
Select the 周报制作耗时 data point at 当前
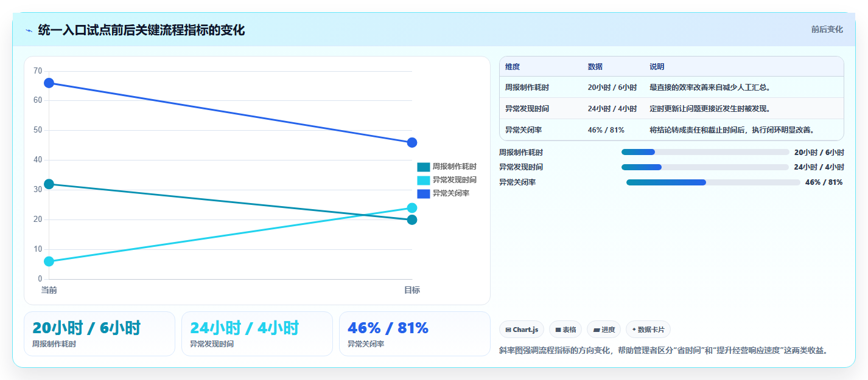click(49, 184)
